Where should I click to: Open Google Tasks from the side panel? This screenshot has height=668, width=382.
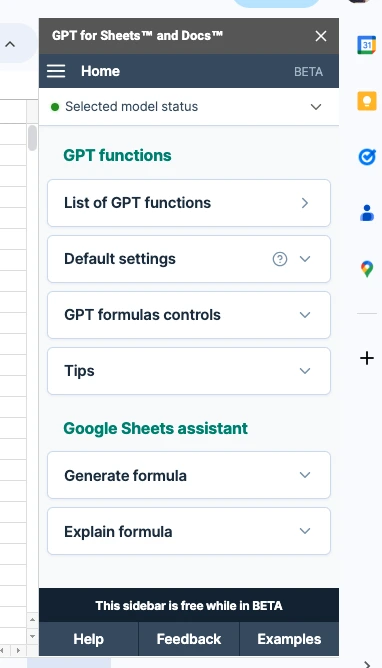click(367, 157)
